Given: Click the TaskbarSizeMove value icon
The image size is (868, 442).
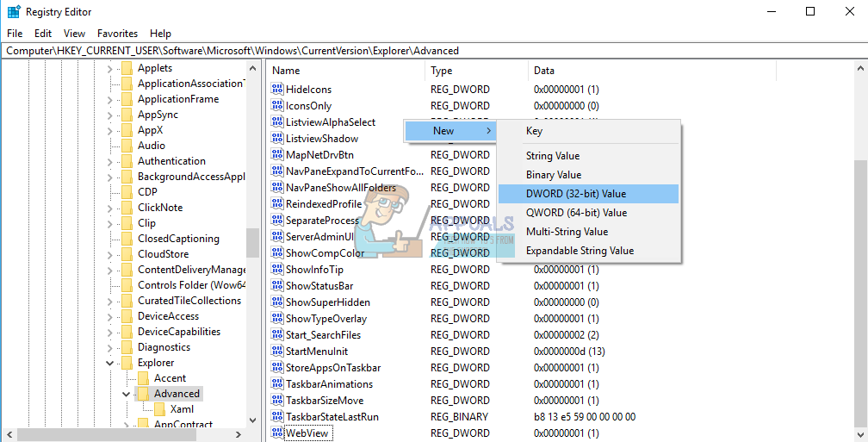Looking at the screenshot, I should (x=276, y=400).
